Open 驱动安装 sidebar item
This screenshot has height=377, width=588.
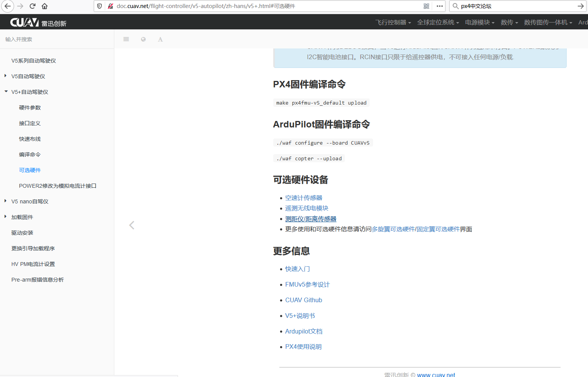(x=22, y=233)
